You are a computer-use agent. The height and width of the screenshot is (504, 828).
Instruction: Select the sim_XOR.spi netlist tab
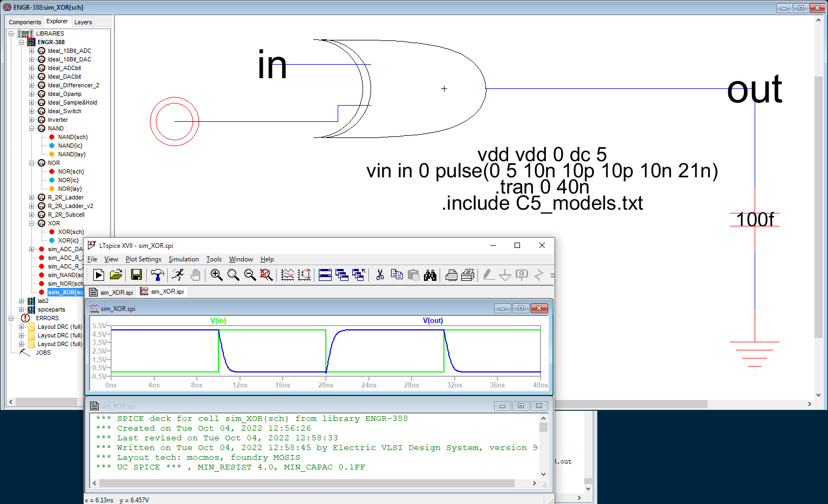point(112,292)
